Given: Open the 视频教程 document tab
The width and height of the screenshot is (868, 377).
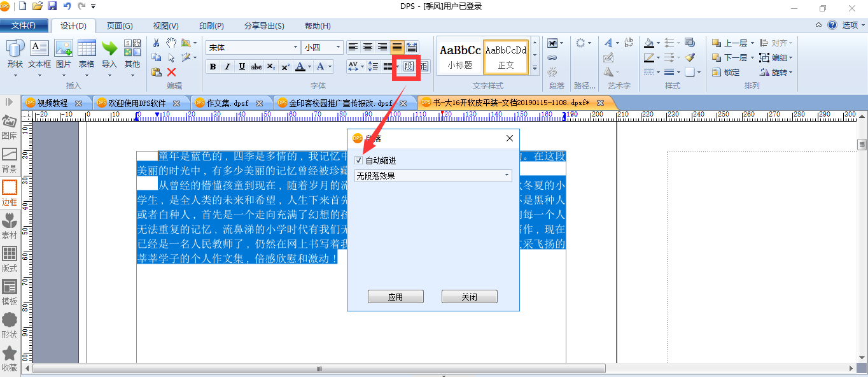Looking at the screenshot, I should click(52, 103).
